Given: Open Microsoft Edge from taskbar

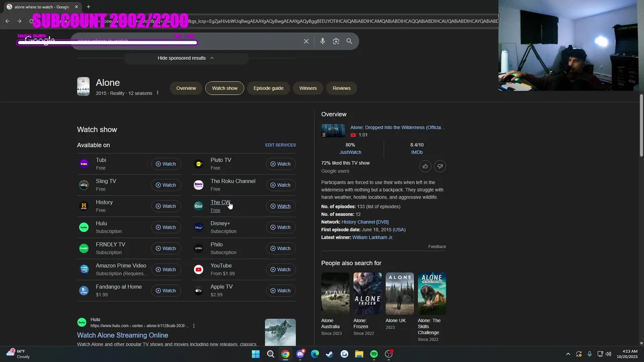Looking at the screenshot, I should click(x=314, y=354).
